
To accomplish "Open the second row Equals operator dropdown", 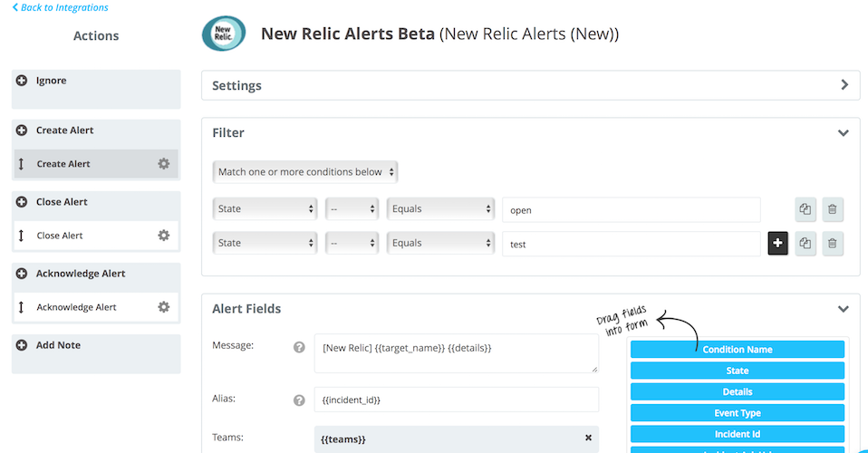I will (440, 244).
